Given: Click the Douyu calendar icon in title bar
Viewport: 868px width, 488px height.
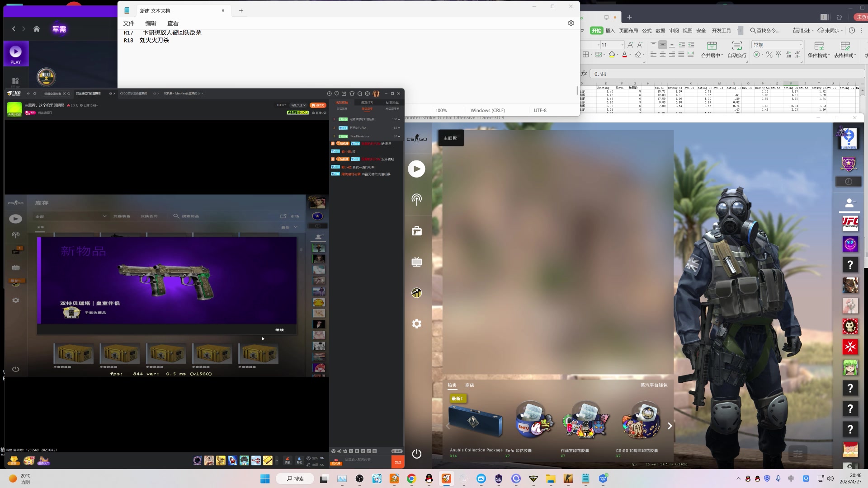Looking at the screenshot, I should pos(344,94).
